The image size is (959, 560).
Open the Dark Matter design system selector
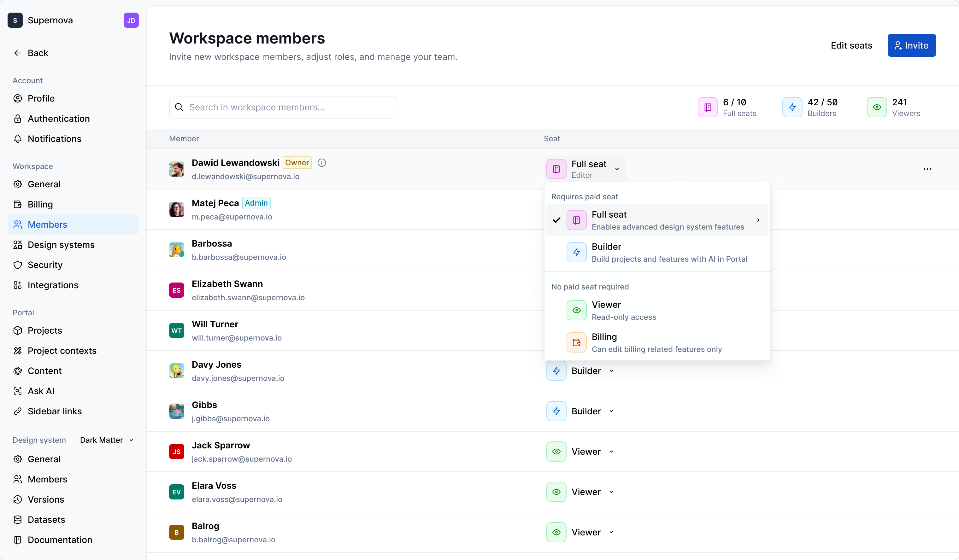[x=106, y=440]
